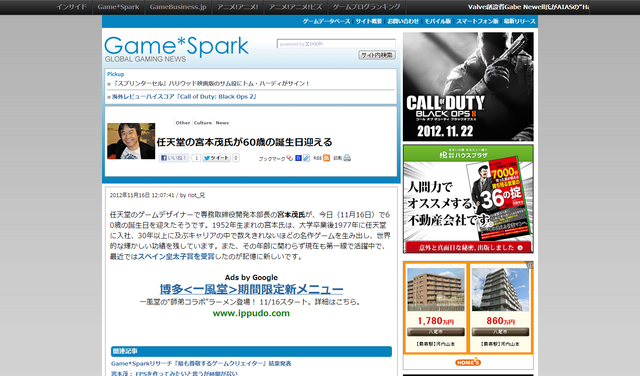Click the Yahoo bookmark icon

pos(290,158)
